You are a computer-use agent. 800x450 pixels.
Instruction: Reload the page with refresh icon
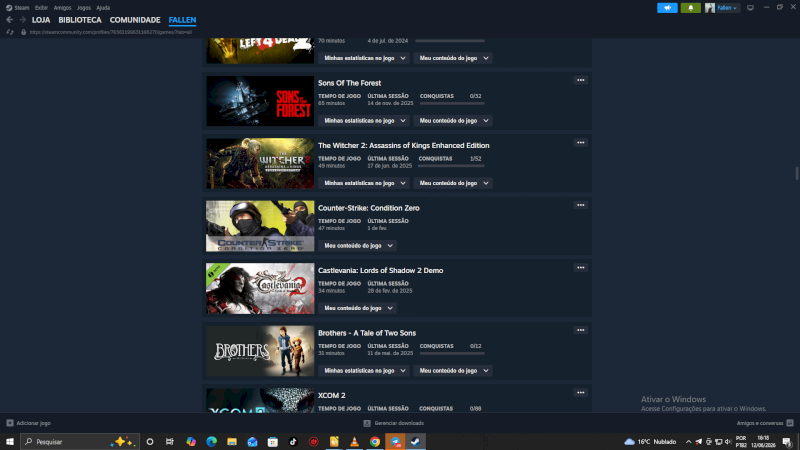(x=10, y=32)
